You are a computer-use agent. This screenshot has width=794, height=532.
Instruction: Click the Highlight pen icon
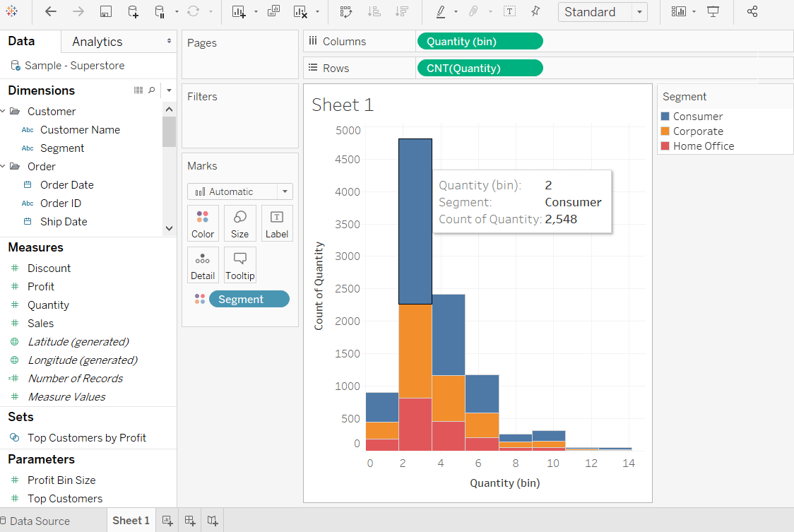[441, 11]
